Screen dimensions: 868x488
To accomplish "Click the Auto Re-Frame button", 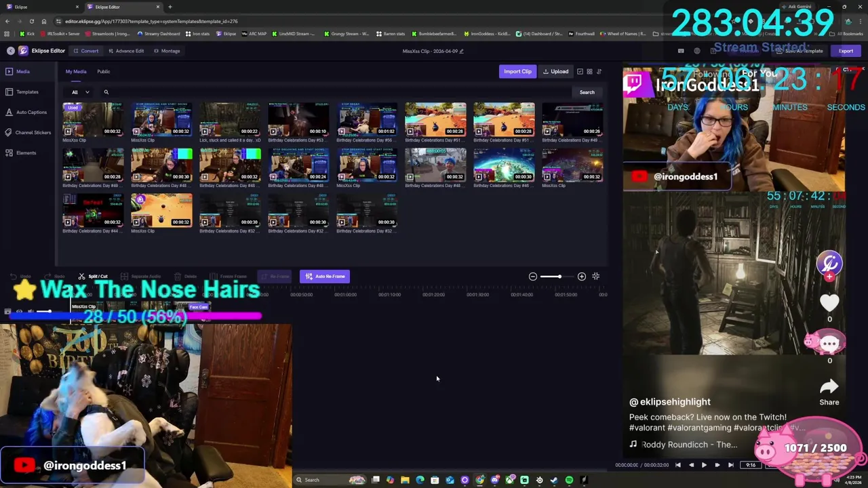I will point(325,277).
